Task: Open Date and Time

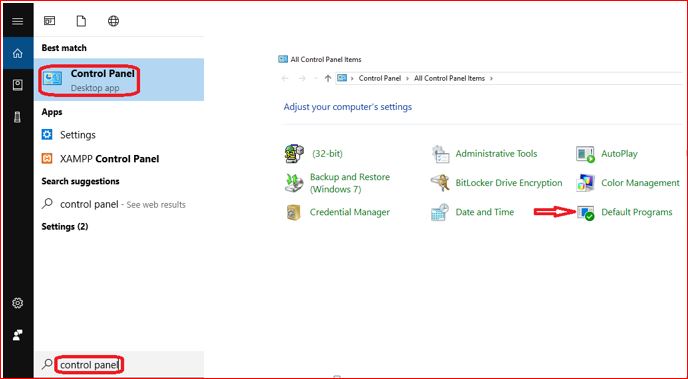Action: pos(484,212)
